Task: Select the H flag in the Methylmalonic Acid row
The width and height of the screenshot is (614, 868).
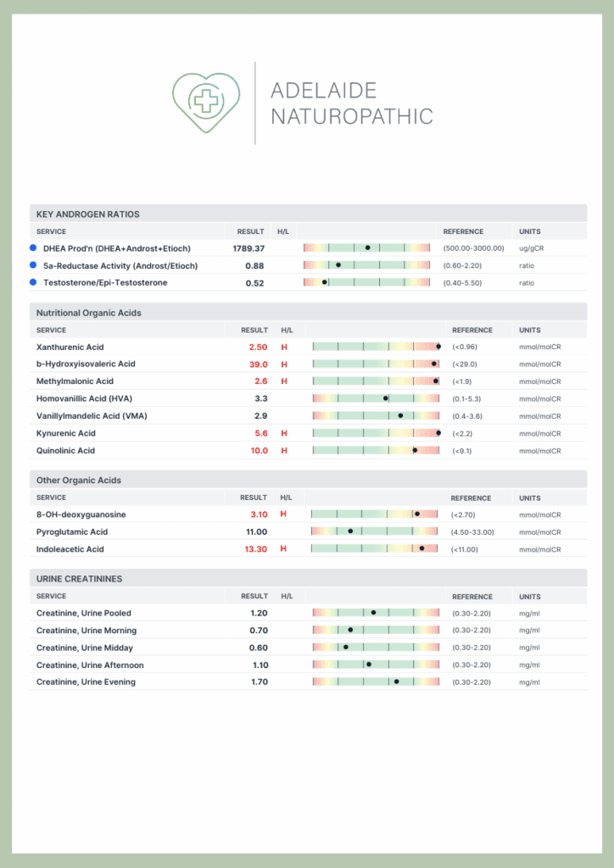Action: [285, 381]
